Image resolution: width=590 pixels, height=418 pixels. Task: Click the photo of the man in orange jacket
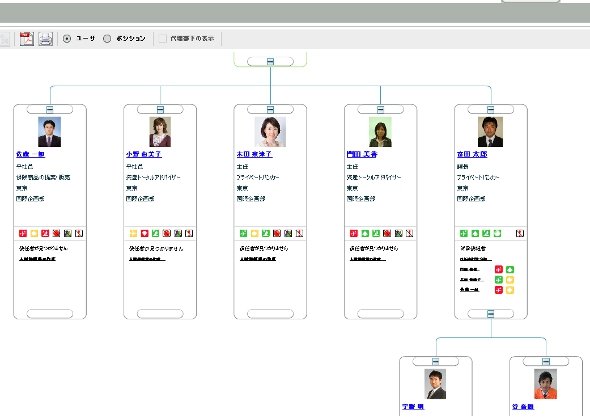(545, 384)
